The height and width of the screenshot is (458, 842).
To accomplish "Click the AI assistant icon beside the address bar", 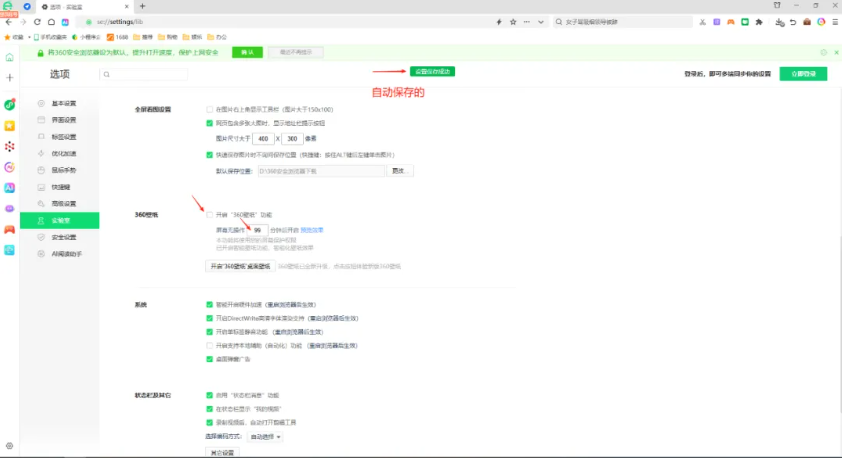I will pyautogui.click(x=65, y=22).
